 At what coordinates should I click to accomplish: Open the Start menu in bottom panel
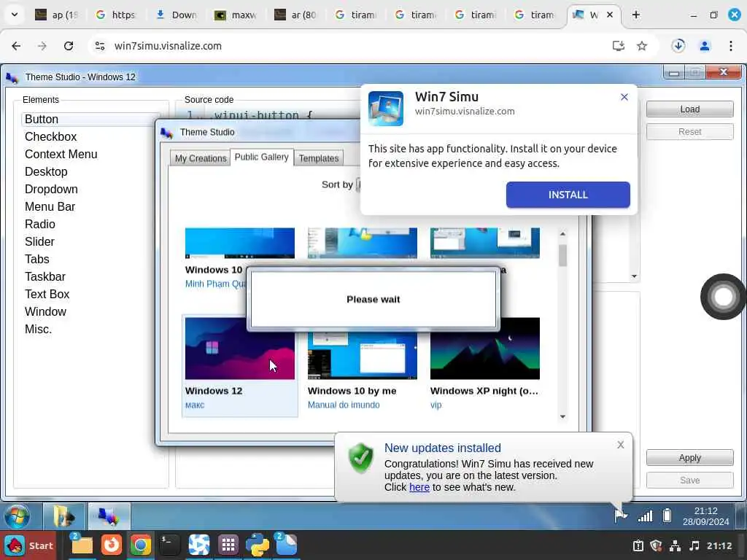click(x=28, y=545)
